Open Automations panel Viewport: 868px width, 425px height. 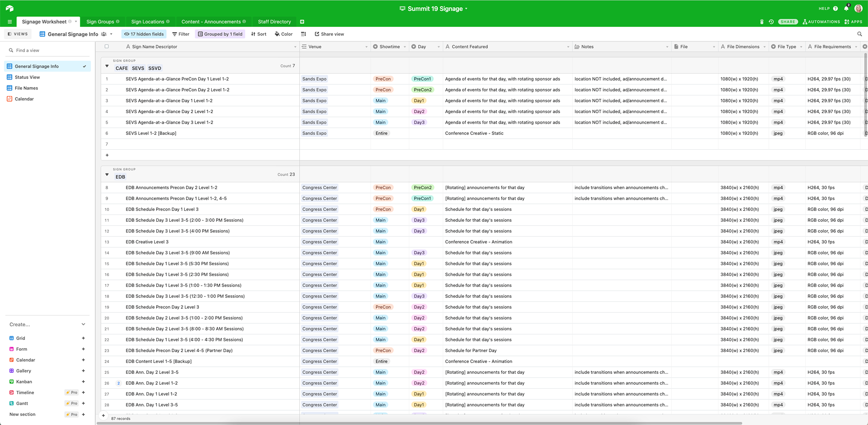[x=821, y=22]
